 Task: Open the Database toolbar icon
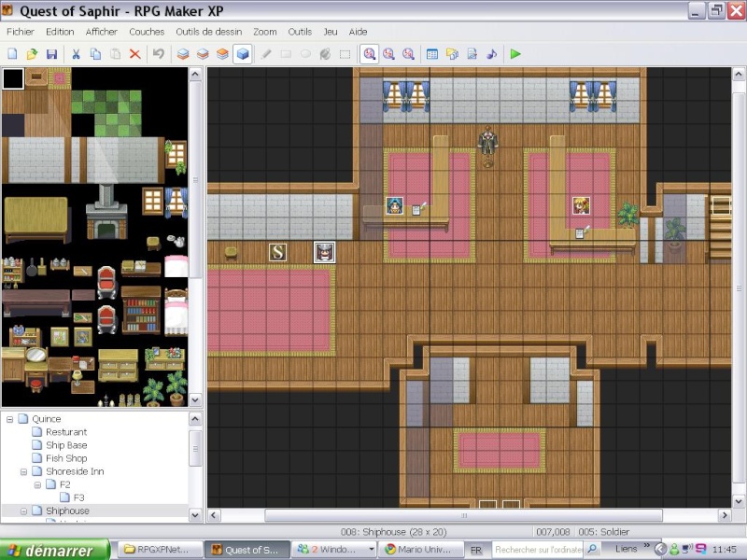(x=432, y=54)
